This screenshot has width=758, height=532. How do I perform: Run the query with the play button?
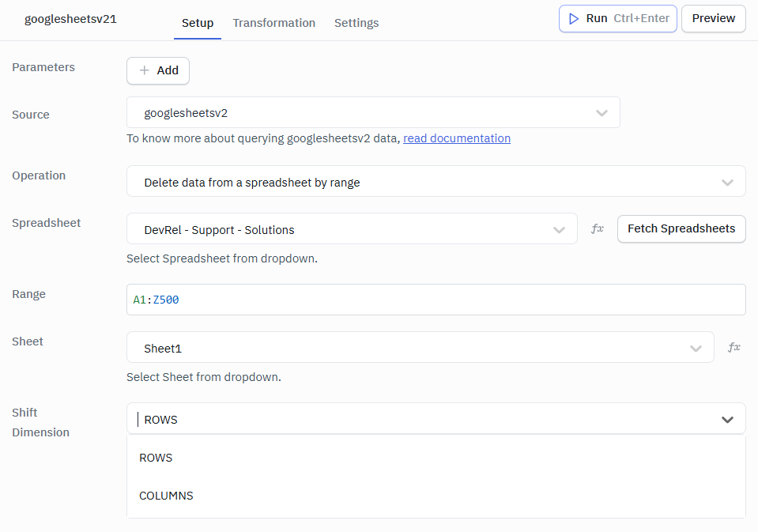617,18
